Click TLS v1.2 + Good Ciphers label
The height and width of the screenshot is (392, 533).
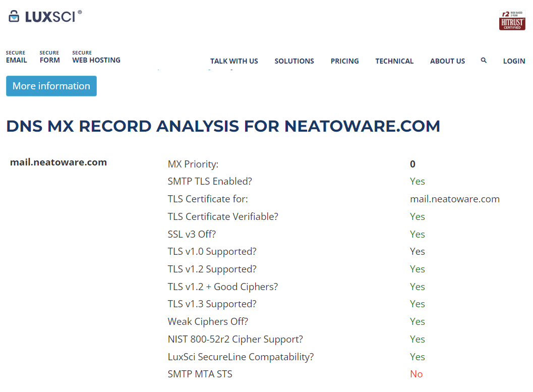[x=223, y=287]
